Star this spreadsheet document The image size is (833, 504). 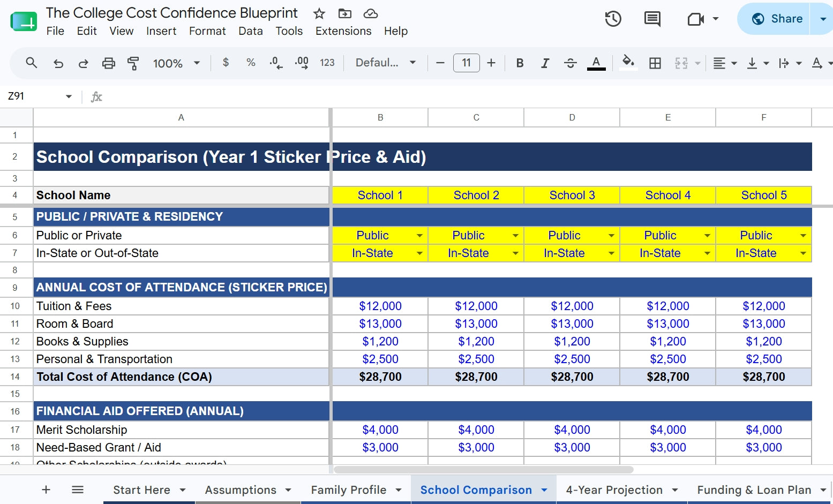[x=319, y=13]
